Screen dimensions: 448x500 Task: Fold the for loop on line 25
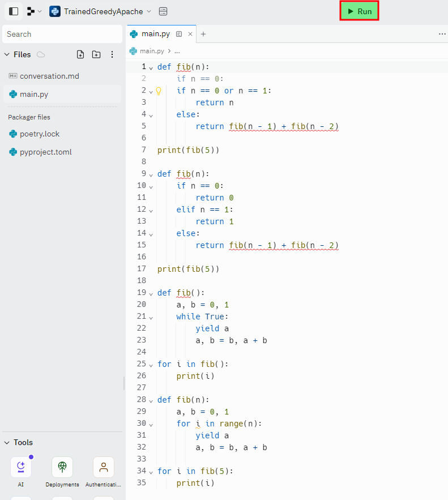151,365
